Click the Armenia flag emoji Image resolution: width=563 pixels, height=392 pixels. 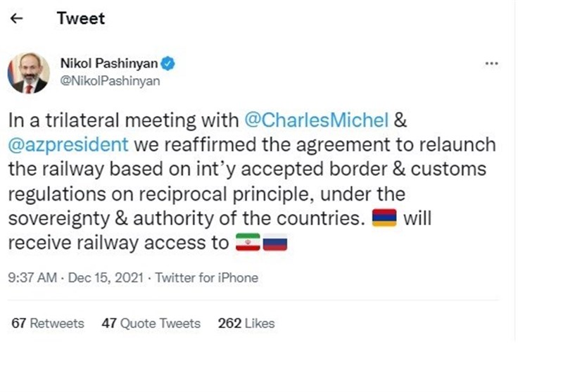click(x=385, y=219)
